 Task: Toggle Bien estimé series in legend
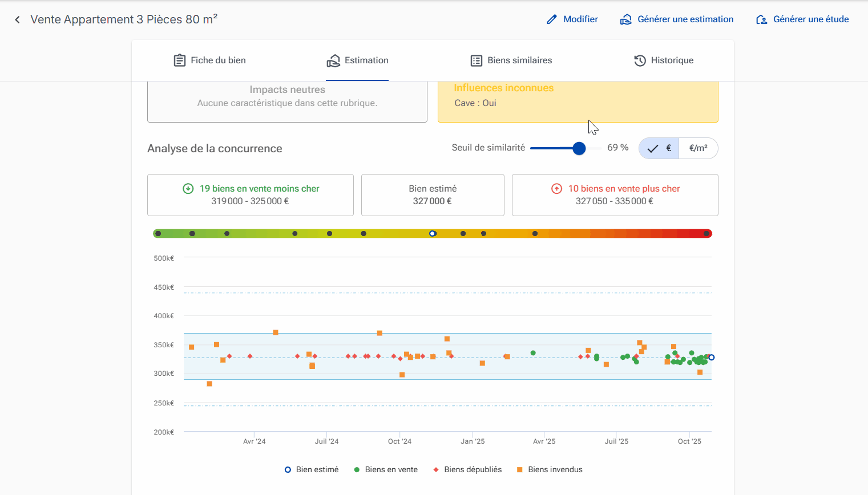317,470
